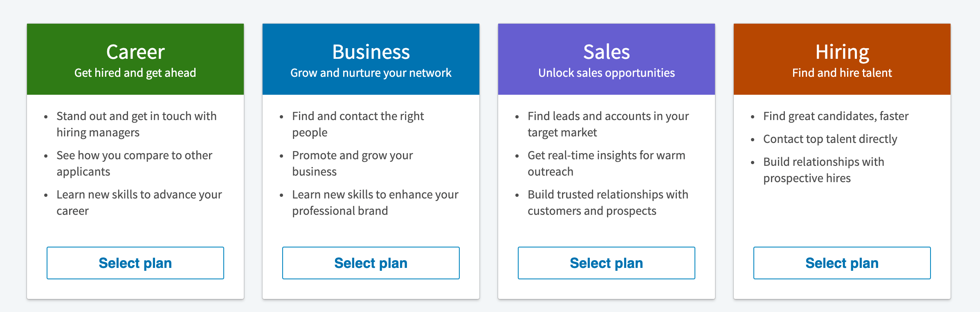Viewport: 980px width, 312px height.
Task: Click the 'Find and hire talent' subtitle
Action: coord(841,73)
